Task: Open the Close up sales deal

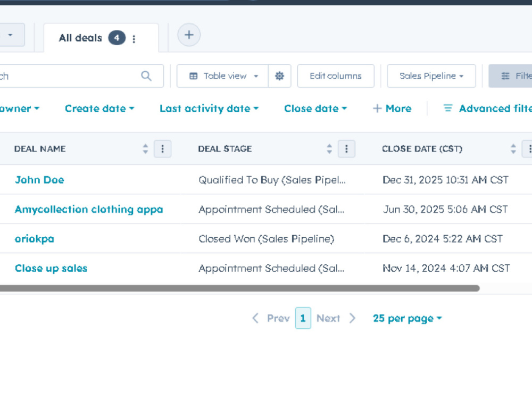Action: (x=51, y=268)
